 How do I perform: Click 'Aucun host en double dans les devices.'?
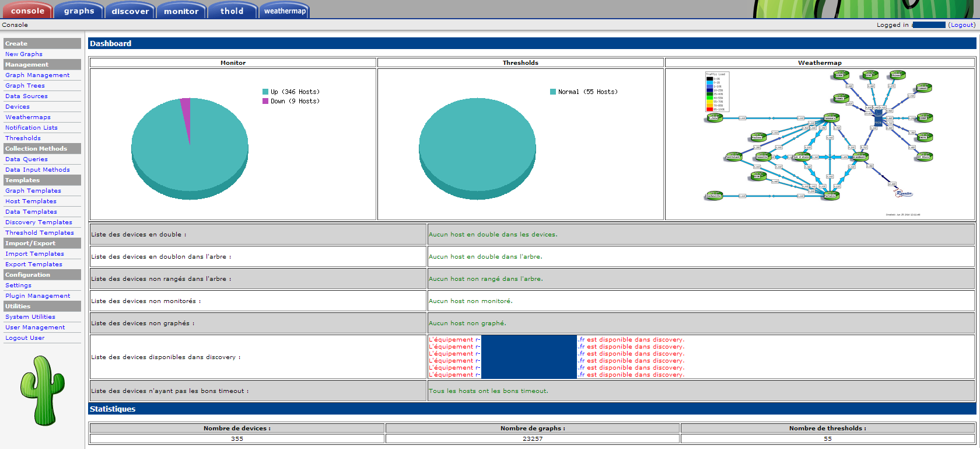(493, 234)
